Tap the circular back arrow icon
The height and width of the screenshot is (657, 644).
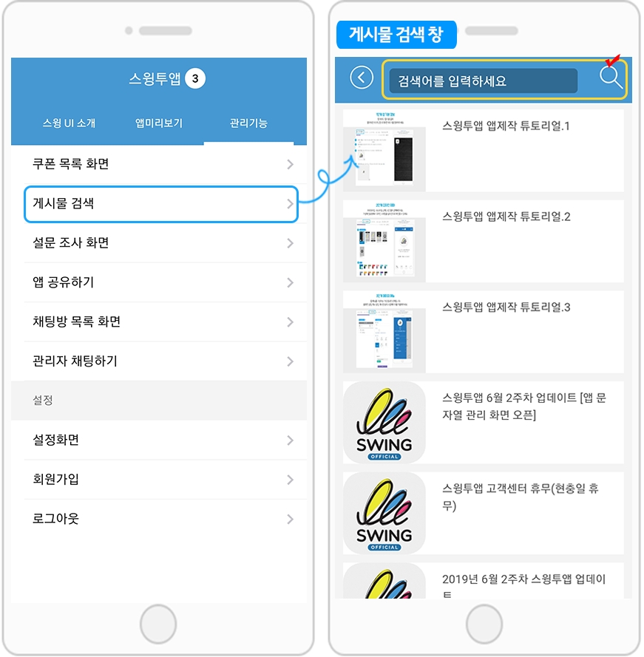(x=362, y=78)
